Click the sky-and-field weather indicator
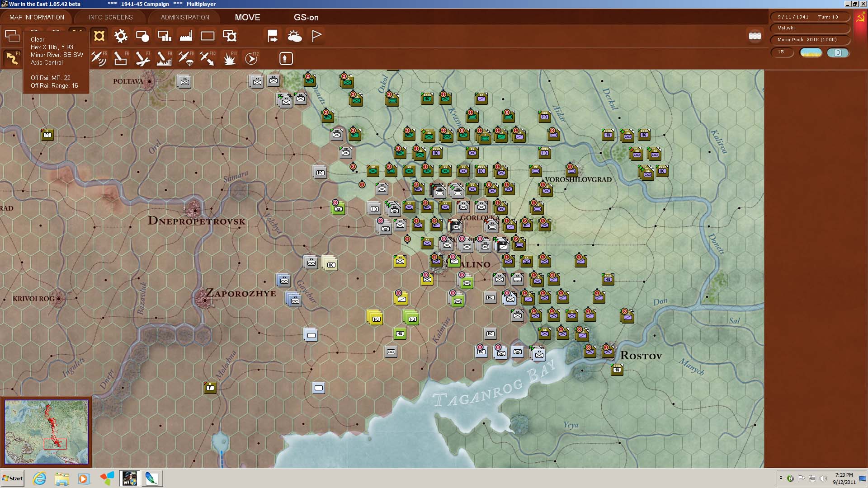 (x=811, y=52)
